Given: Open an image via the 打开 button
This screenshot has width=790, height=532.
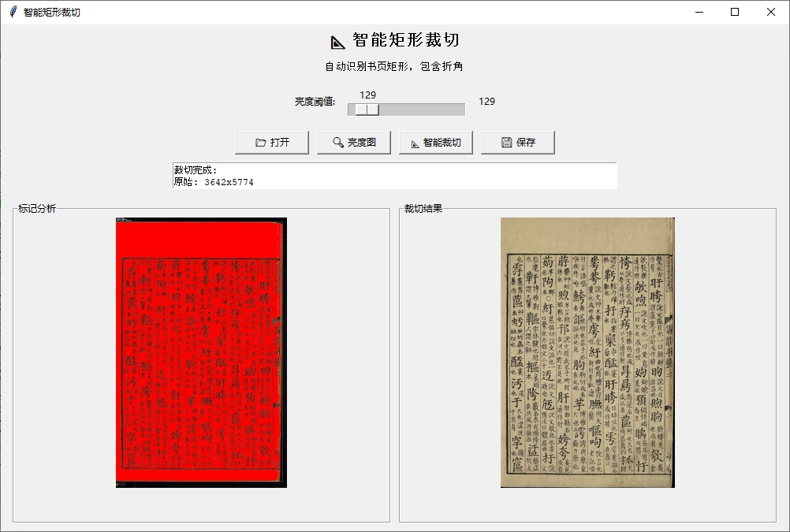Looking at the screenshot, I should tap(271, 142).
